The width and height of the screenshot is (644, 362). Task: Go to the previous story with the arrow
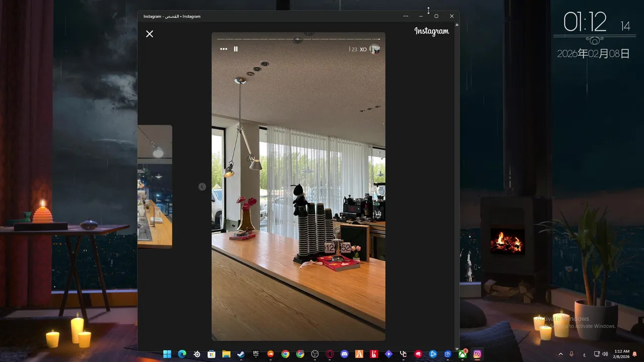[x=202, y=187]
